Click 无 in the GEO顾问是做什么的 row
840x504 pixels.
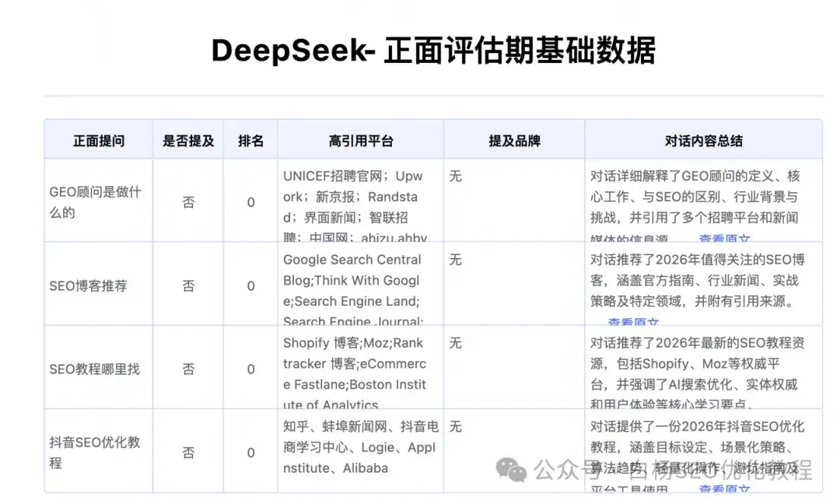pos(455,176)
